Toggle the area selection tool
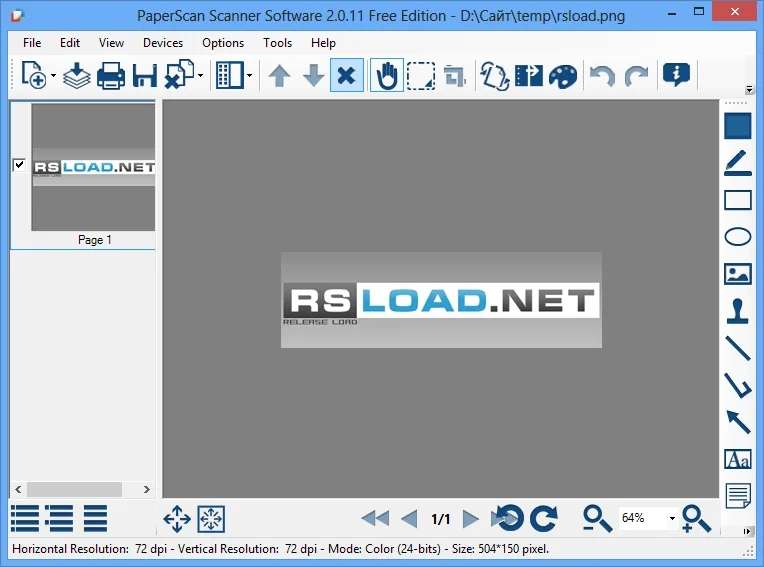Image resolution: width=764 pixels, height=567 pixels. [x=421, y=75]
